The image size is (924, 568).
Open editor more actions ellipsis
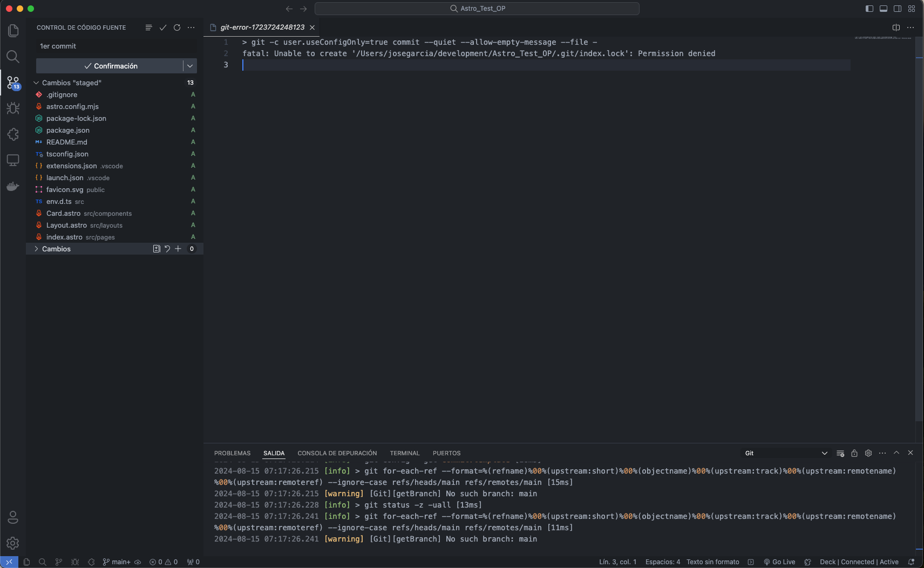click(x=911, y=28)
